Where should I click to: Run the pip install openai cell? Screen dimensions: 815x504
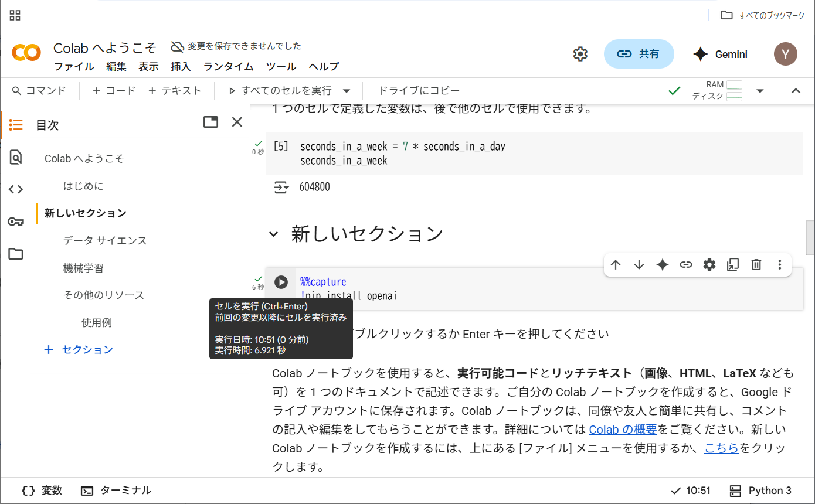tap(281, 282)
